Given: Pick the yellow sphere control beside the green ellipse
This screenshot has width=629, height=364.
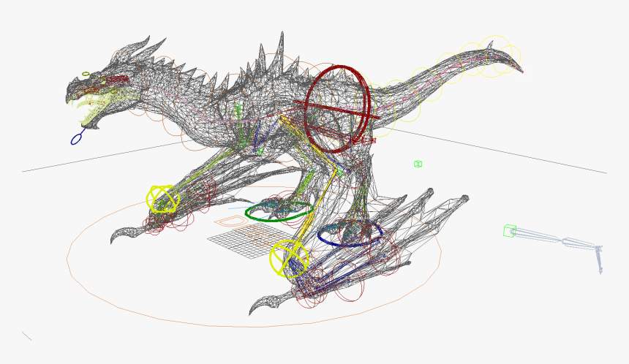Looking at the screenshot, I should pos(163,200).
